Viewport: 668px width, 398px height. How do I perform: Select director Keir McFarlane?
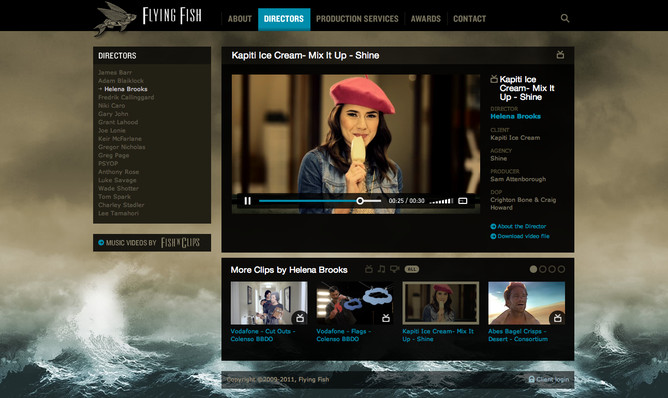click(120, 138)
